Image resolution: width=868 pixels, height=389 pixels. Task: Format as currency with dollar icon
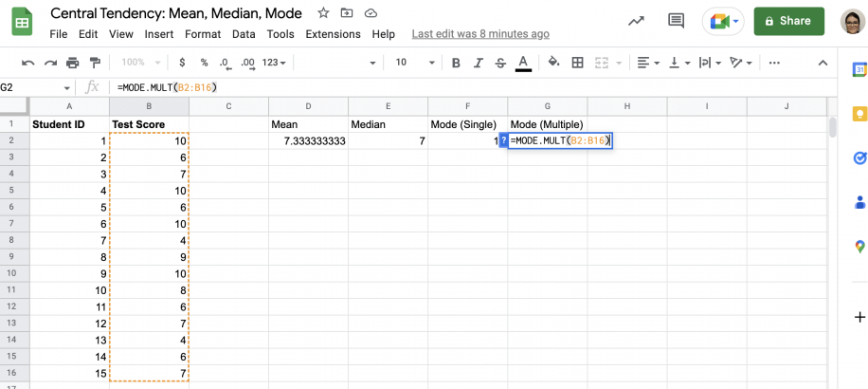click(x=182, y=63)
